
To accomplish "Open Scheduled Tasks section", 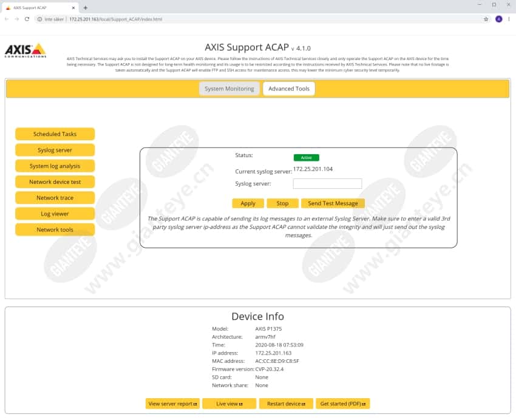I will tap(55, 134).
